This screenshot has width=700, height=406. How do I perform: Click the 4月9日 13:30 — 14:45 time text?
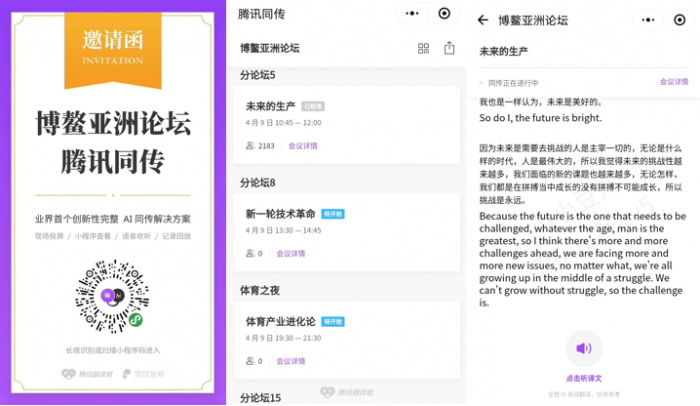[283, 230]
